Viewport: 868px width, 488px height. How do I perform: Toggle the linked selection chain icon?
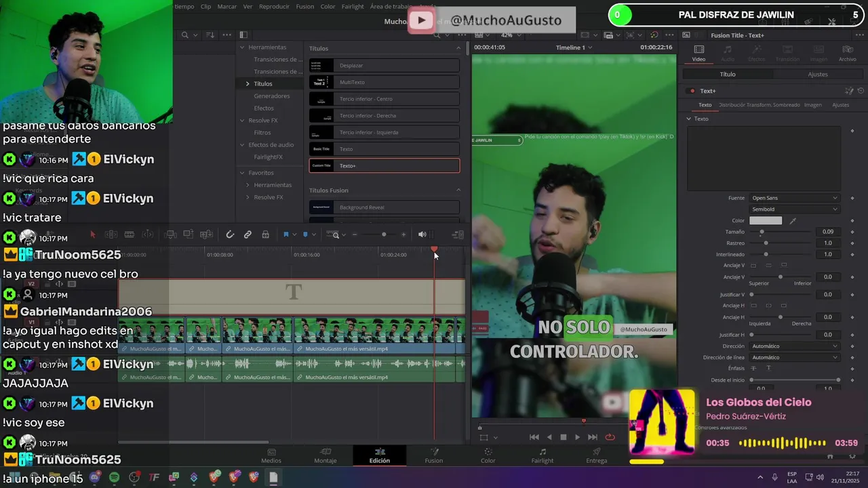(x=248, y=235)
